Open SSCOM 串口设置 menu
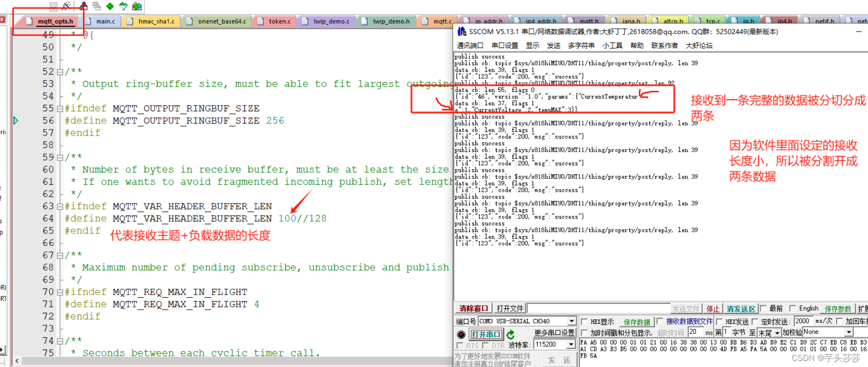Image resolution: width=868 pixels, height=367 pixels. (504, 46)
